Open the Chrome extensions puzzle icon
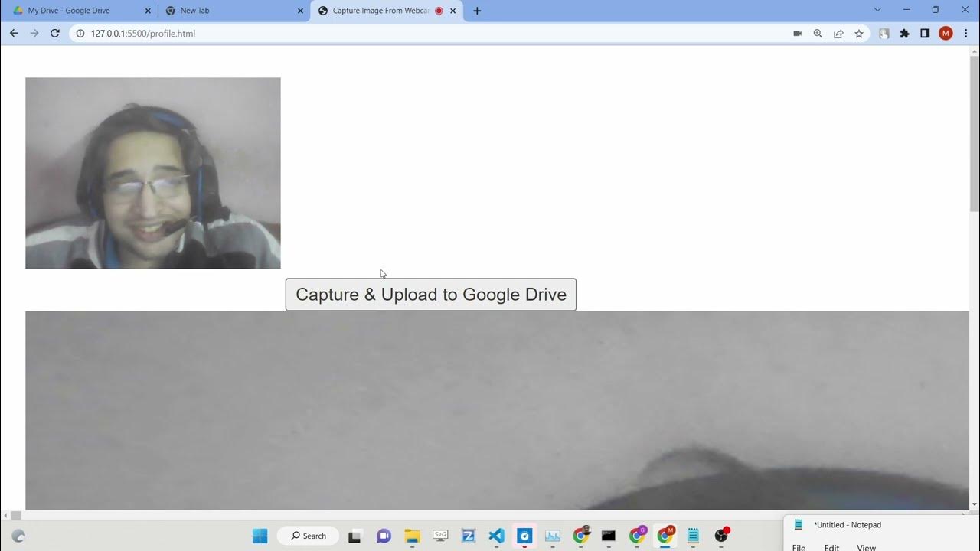 click(x=904, y=34)
